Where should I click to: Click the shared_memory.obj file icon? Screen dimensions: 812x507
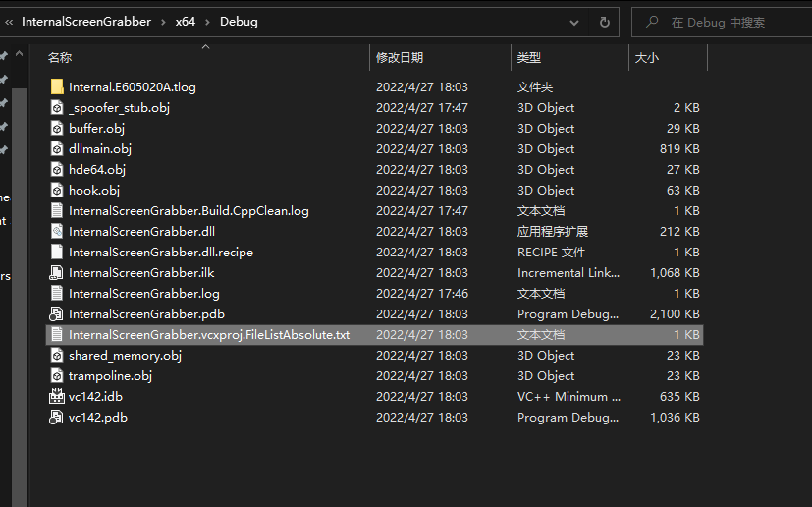57,355
